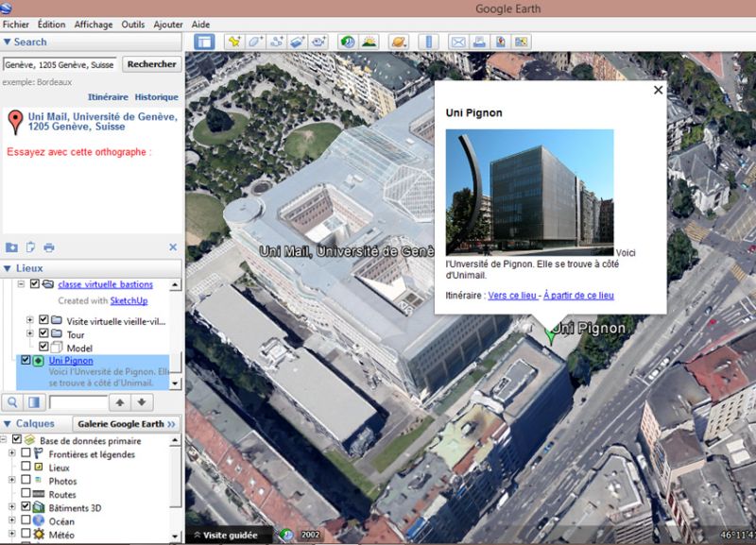Toggle the sidebar panel button
Viewport: 756px width, 545px height.
pyautogui.click(x=204, y=42)
